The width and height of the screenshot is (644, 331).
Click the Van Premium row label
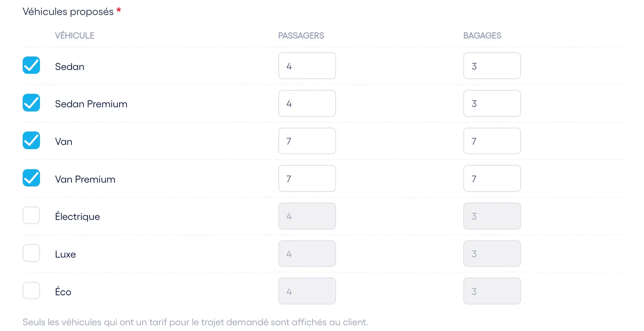[85, 179]
